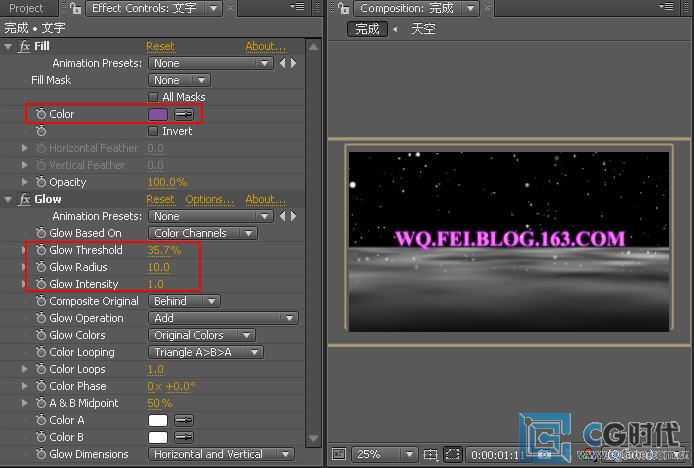Screen dimensions: 694x468
Task: Toggle the A & B Midpoint stopwatch
Action: pos(41,403)
